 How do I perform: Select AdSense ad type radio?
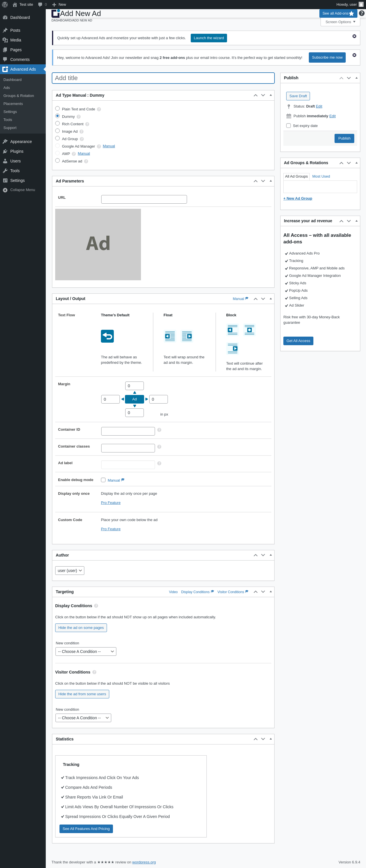pos(57,160)
